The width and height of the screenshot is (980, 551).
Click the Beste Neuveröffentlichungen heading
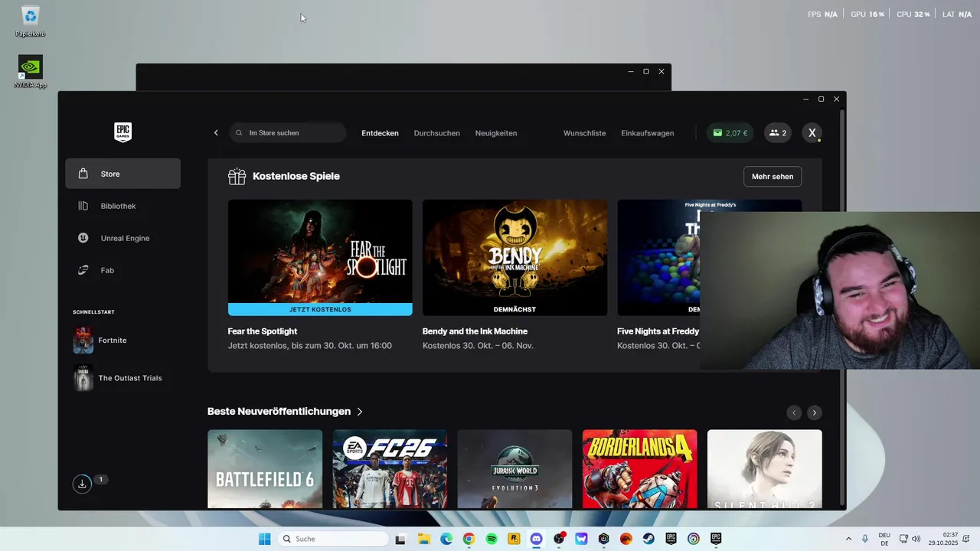pos(279,412)
